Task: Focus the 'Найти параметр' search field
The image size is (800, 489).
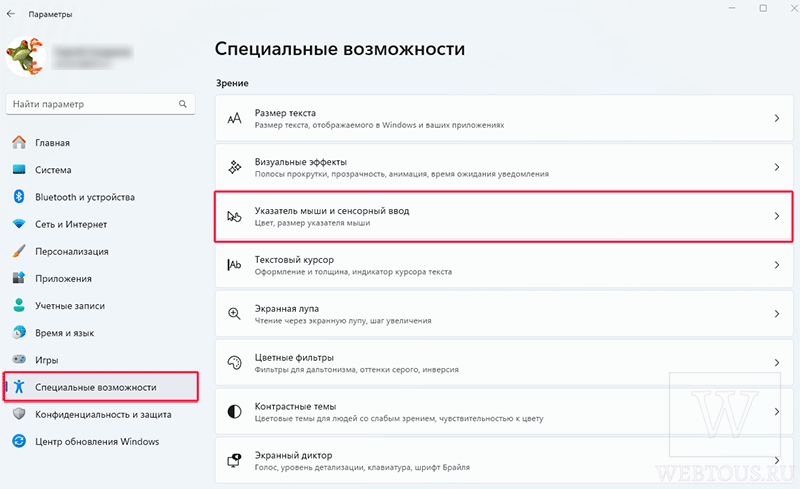Action: (x=101, y=104)
